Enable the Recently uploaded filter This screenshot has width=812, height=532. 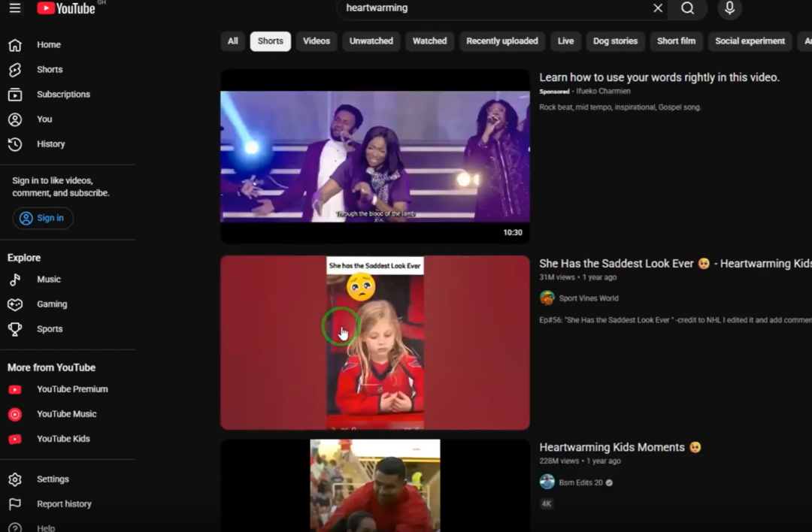point(501,41)
